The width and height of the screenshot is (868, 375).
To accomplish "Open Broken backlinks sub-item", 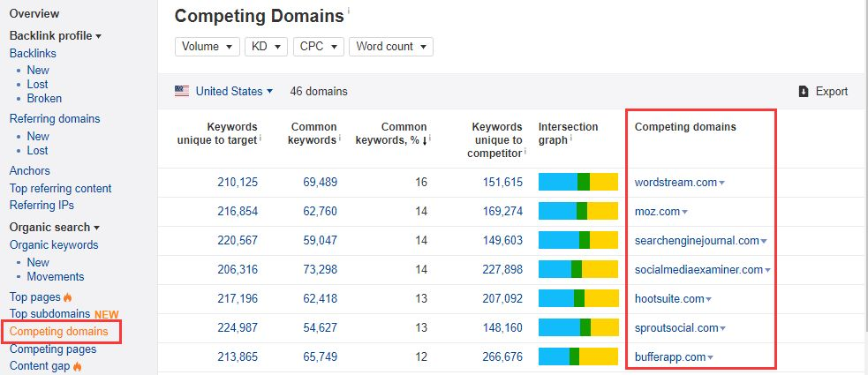I will click(44, 99).
